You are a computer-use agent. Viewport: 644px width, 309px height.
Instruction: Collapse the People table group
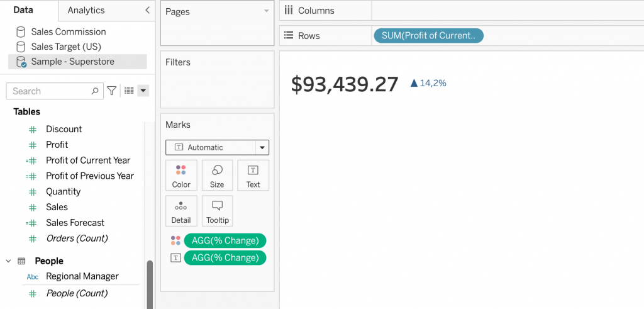coord(9,261)
